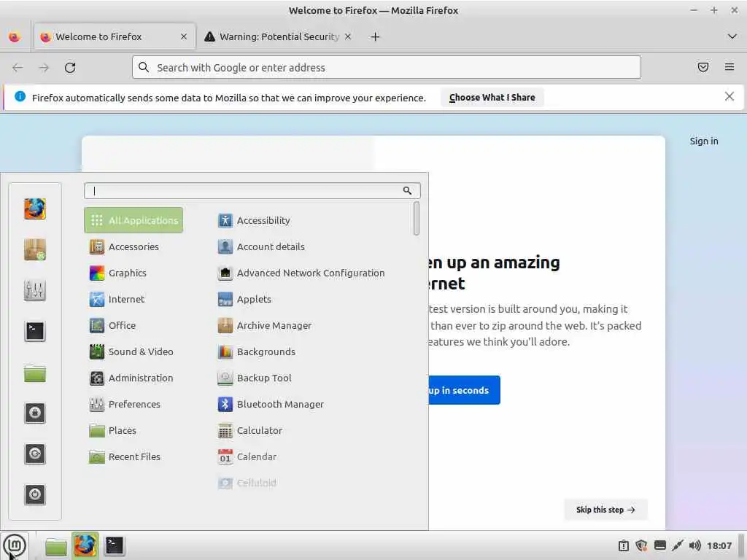The height and width of the screenshot is (560, 747).
Task: Click Choose What I Share button
Action: [492, 97]
